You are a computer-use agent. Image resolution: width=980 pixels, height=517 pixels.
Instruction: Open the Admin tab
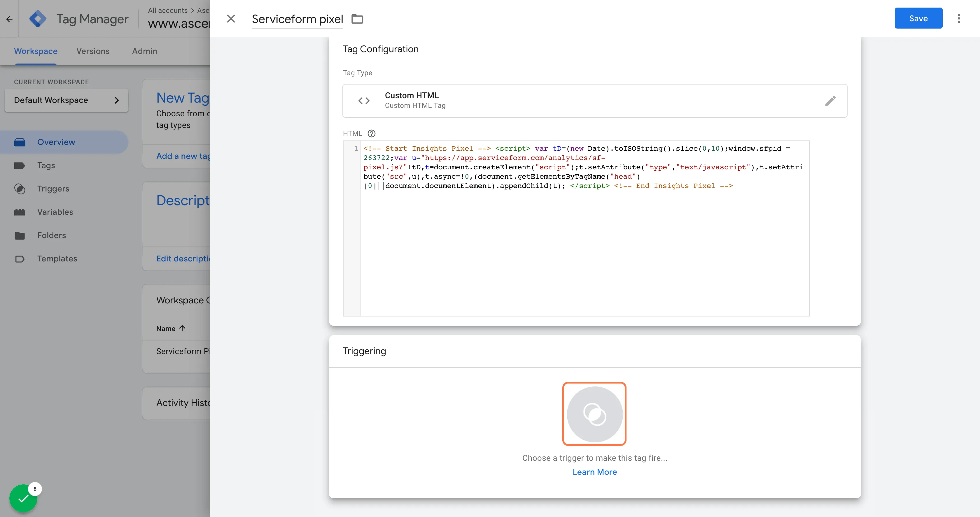click(x=145, y=51)
